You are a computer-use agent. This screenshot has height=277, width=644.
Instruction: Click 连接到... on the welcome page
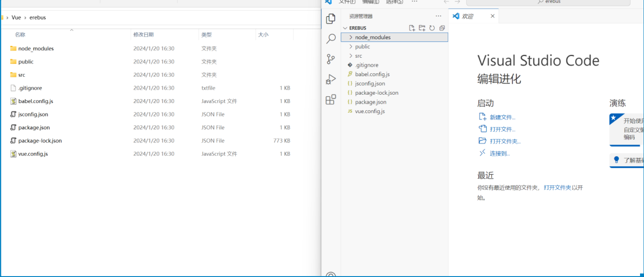pos(500,154)
